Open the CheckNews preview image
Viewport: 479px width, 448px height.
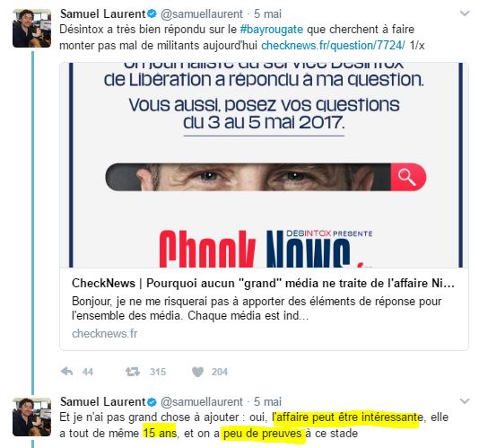coord(264,165)
